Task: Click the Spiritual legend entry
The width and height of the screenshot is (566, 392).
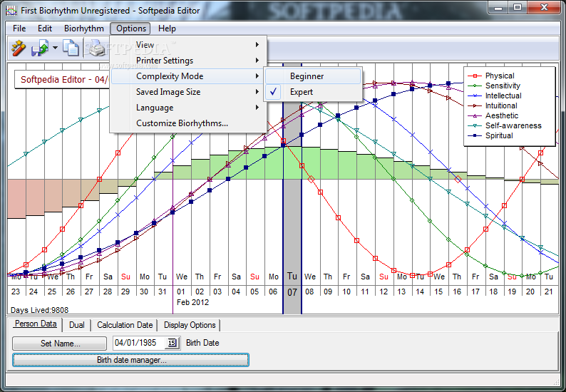Action: [490, 135]
